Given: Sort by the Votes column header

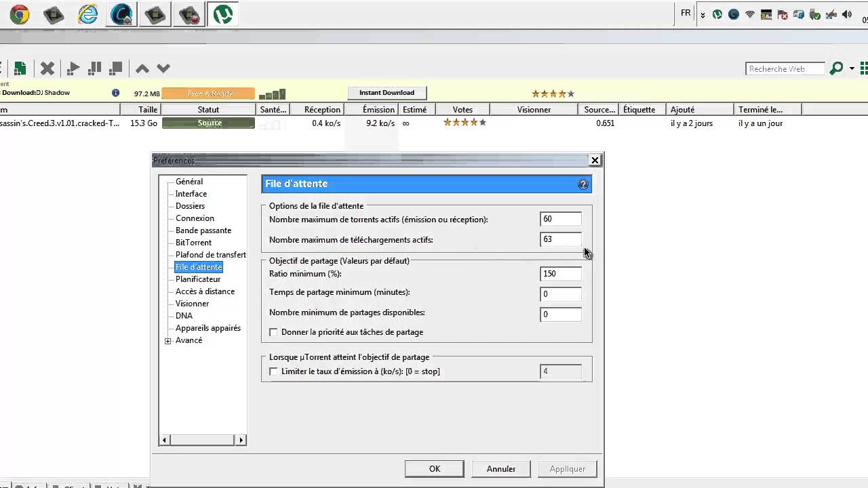Looking at the screenshot, I should 462,109.
